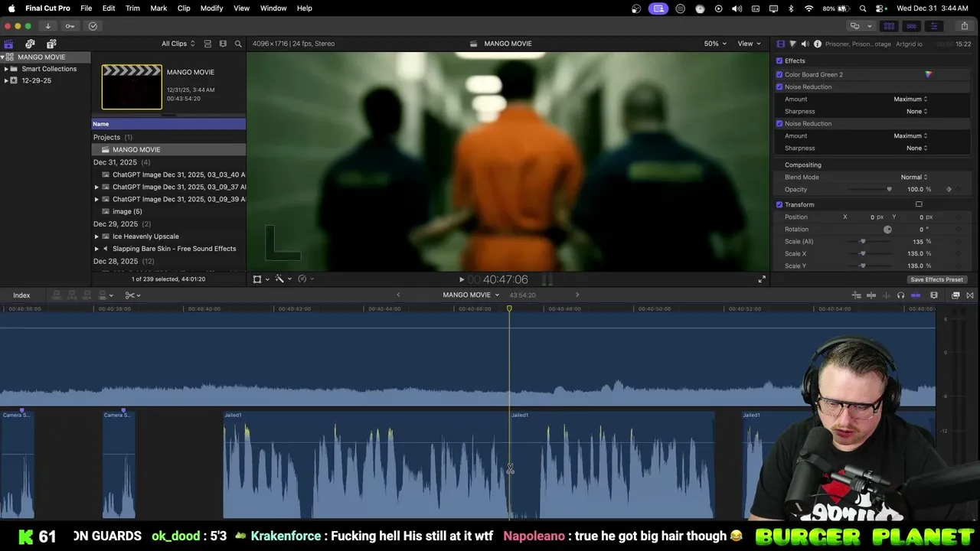Show the Titles and Generators sidebar
Viewport: 980px width, 551px height.
(x=51, y=44)
